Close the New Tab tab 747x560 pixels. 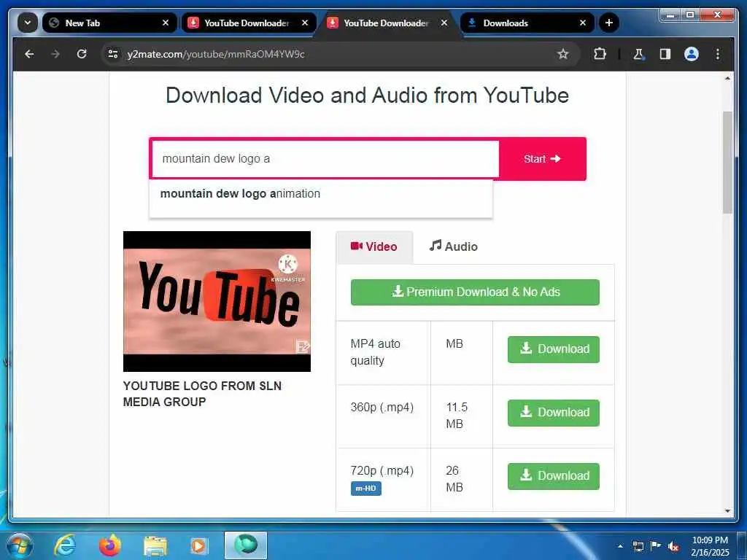pyautogui.click(x=166, y=23)
